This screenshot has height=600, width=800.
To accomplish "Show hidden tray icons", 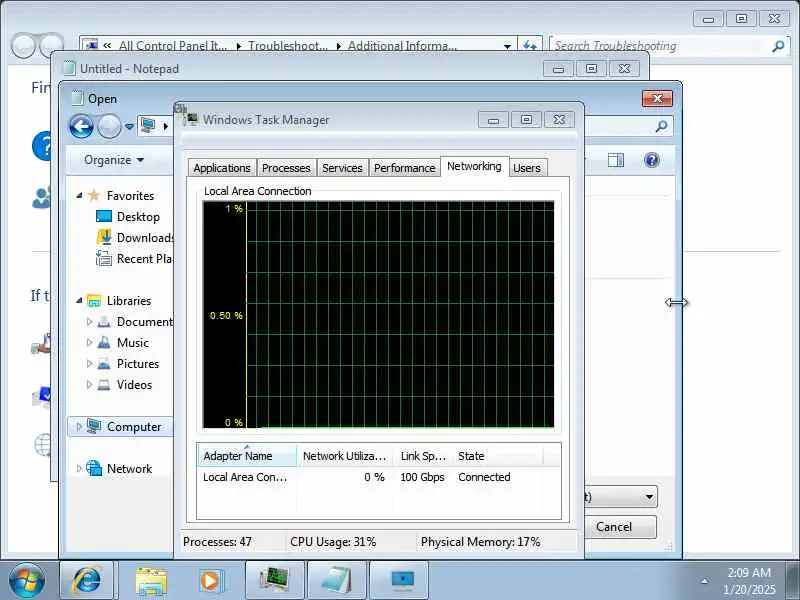I will click(x=705, y=581).
